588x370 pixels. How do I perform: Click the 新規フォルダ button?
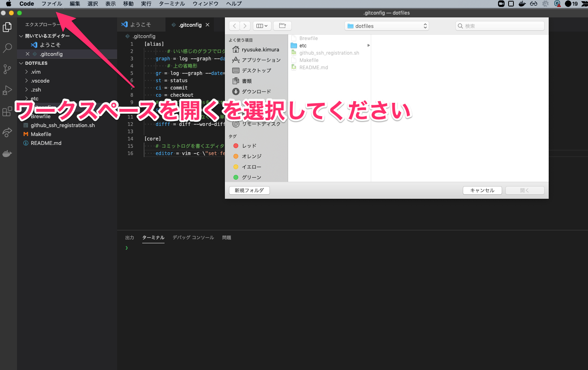[249, 190]
